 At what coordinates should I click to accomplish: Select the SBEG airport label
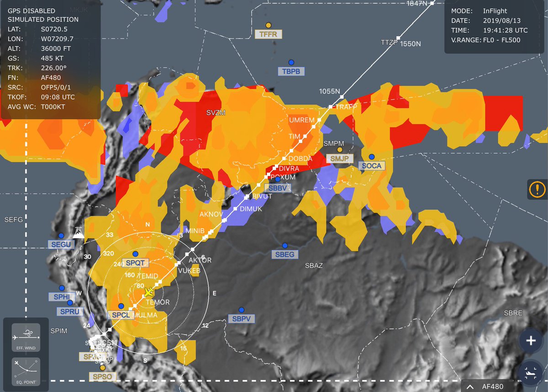click(x=285, y=254)
